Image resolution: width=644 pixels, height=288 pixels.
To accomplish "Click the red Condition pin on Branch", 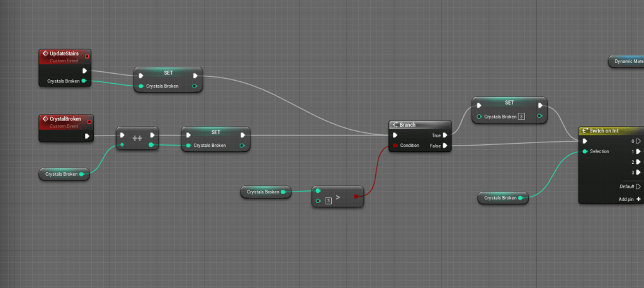I will click(395, 146).
